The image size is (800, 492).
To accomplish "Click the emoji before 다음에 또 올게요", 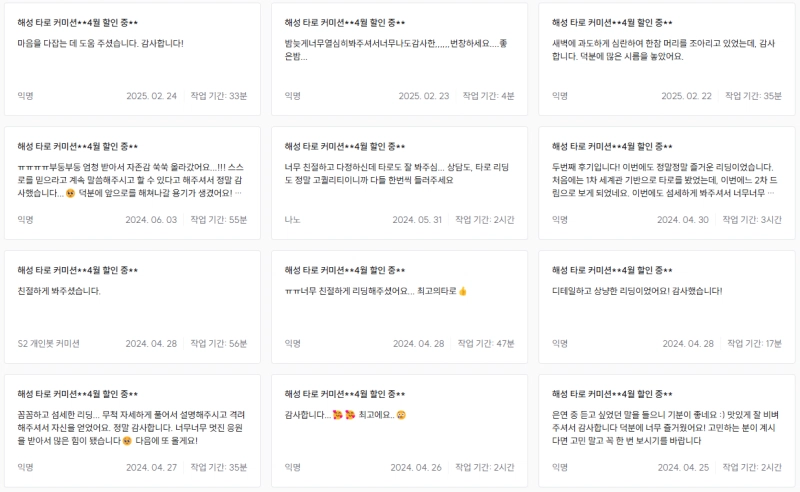I will point(127,442).
